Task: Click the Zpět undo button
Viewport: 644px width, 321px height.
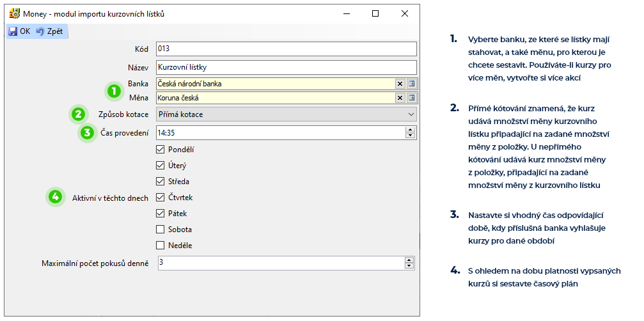Action: point(50,31)
